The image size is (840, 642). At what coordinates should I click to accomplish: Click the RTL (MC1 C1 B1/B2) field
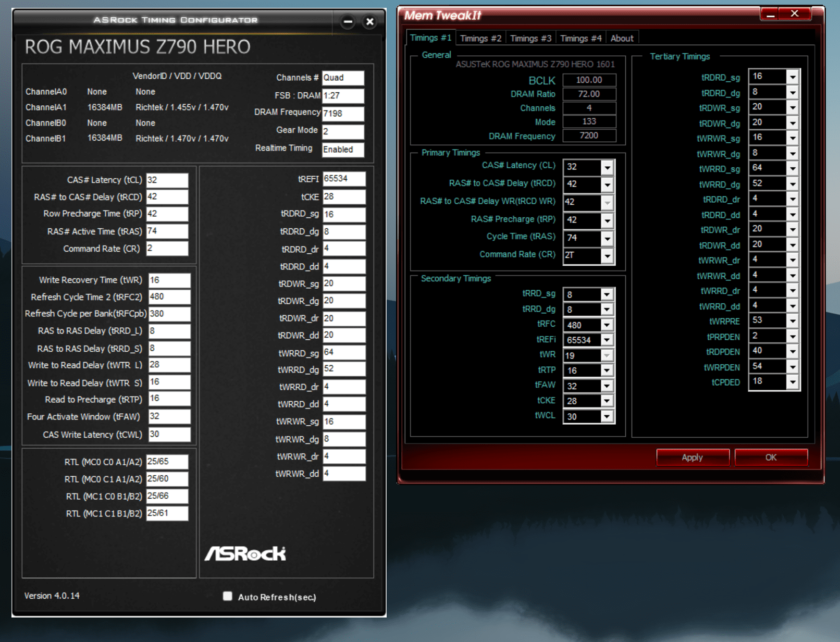click(x=167, y=513)
